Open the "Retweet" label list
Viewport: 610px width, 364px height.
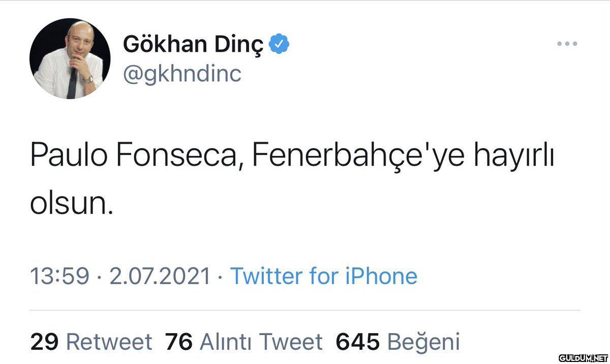pyautogui.click(x=109, y=342)
